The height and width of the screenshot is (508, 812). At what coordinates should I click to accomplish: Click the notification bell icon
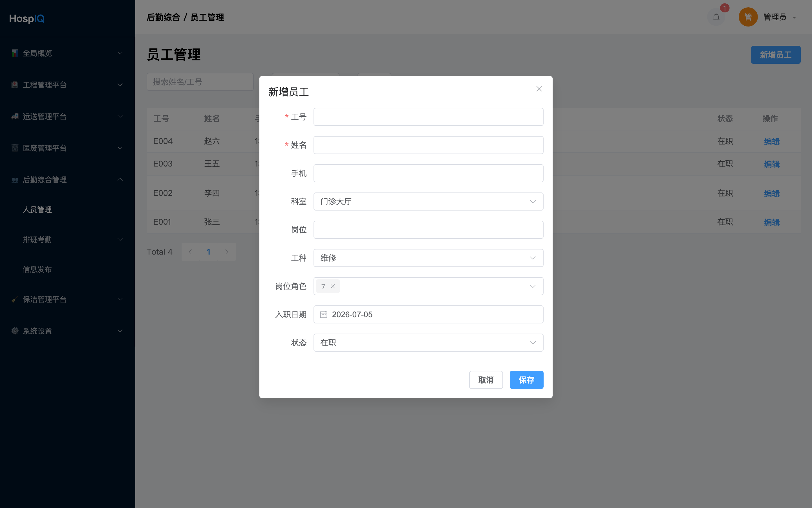pyautogui.click(x=716, y=17)
